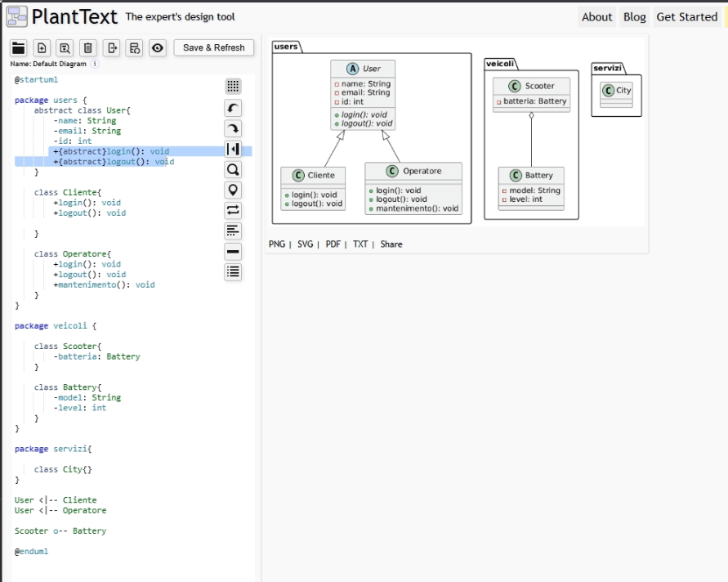
Task: Undo the last editor change
Action: [233, 109]
